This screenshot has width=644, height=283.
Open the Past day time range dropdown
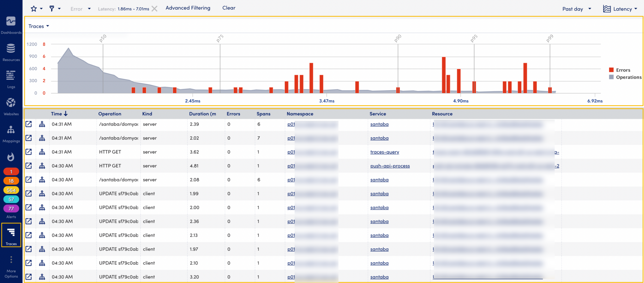[x=576, y=9]
